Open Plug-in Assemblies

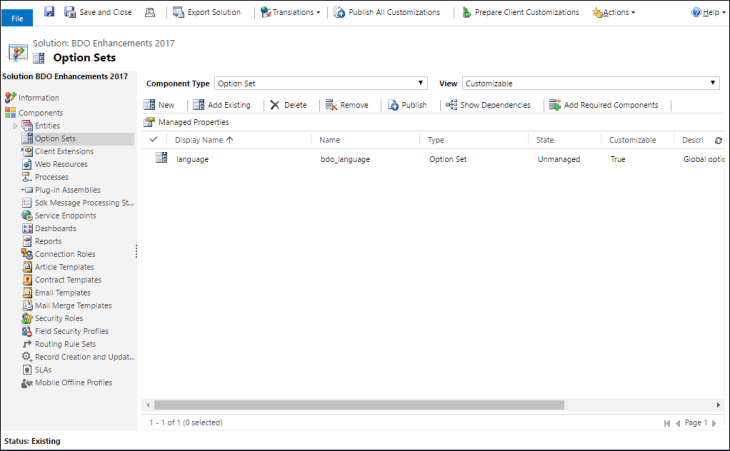click(x=61, y=190)
